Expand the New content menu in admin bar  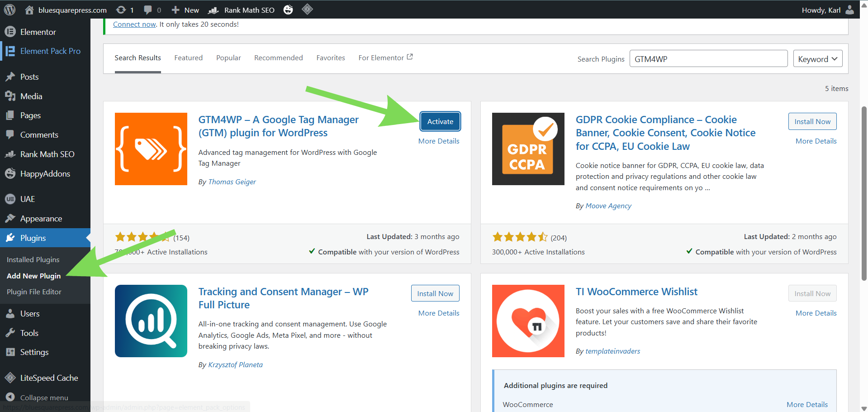[185, 10]
